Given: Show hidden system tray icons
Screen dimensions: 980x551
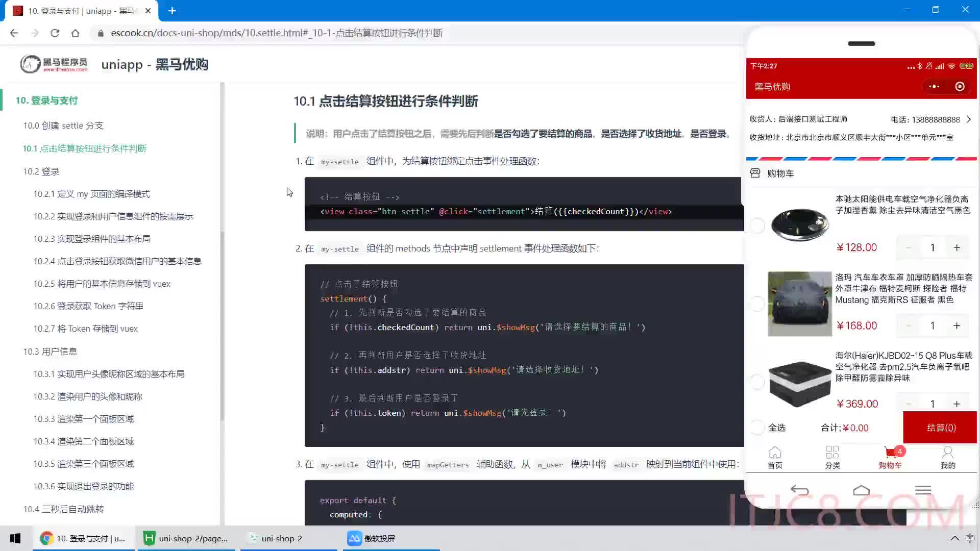Looking at the screenshot, I should [954, 538].
